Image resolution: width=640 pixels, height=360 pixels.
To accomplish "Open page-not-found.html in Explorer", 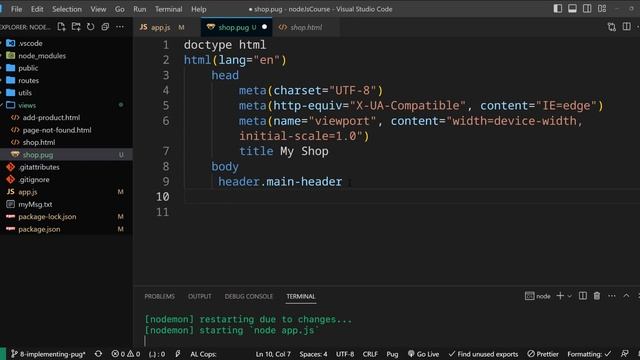I will [x=66, y=130].
